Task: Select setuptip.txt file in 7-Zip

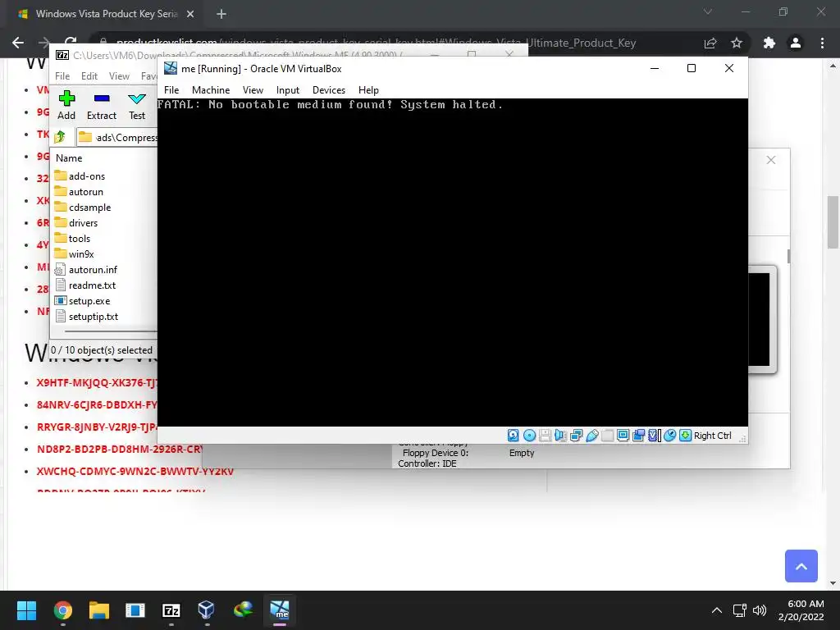Action: point(87,316)
